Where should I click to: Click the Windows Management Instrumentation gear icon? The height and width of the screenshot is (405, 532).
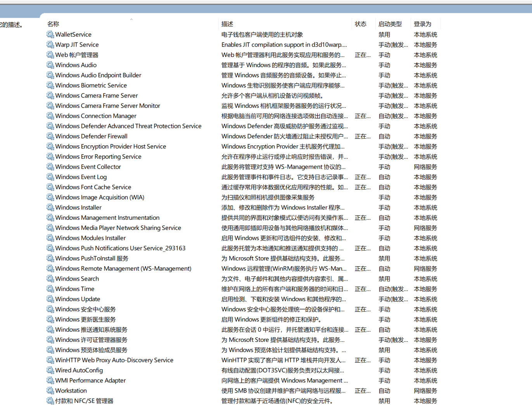[x=50, y=218]
